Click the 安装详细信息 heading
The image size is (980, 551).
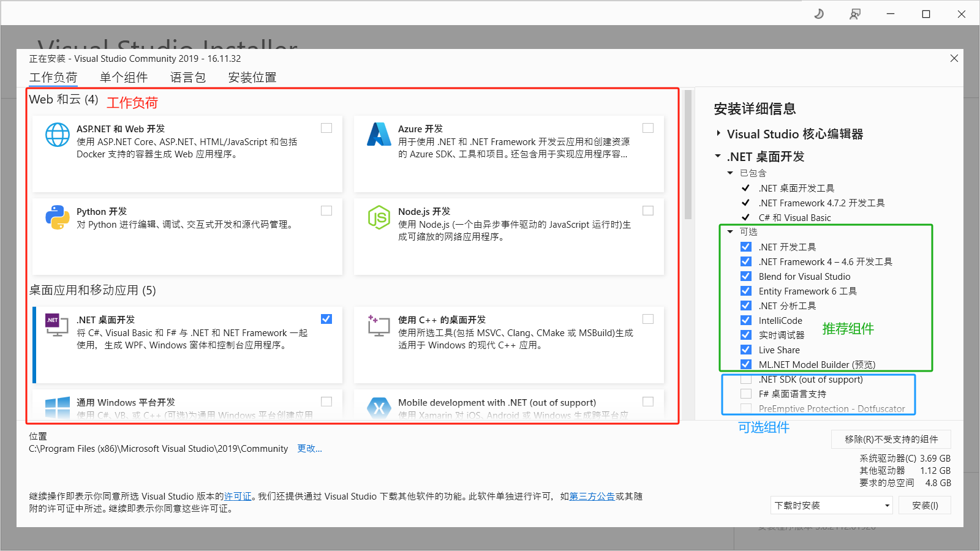click(x=755, y=109)
